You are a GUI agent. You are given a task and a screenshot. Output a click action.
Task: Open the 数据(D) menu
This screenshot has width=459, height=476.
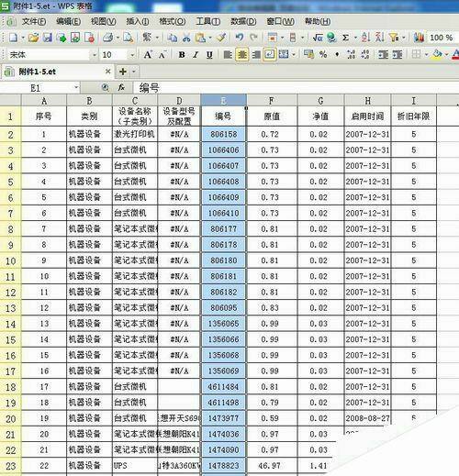point(243,21)
